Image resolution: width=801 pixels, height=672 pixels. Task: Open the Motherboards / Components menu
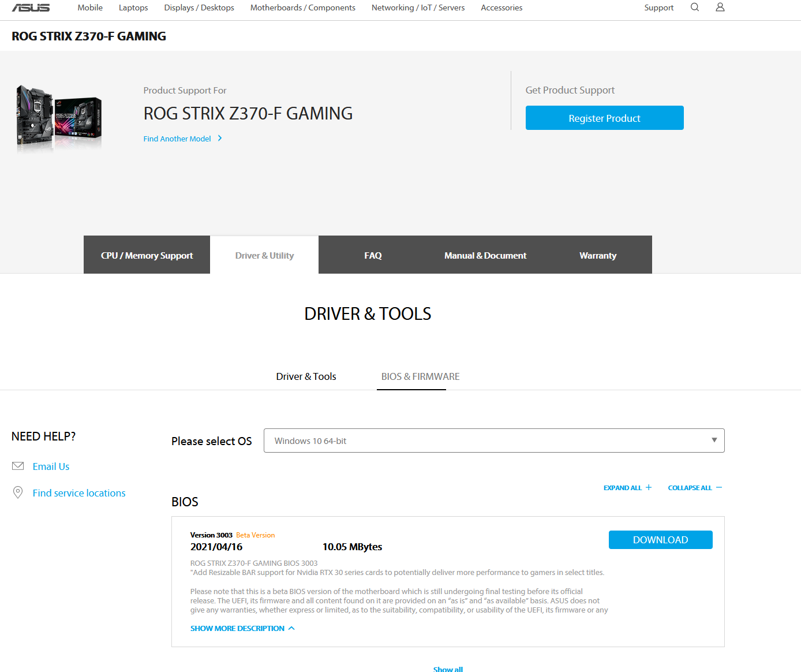coord(303,8)
